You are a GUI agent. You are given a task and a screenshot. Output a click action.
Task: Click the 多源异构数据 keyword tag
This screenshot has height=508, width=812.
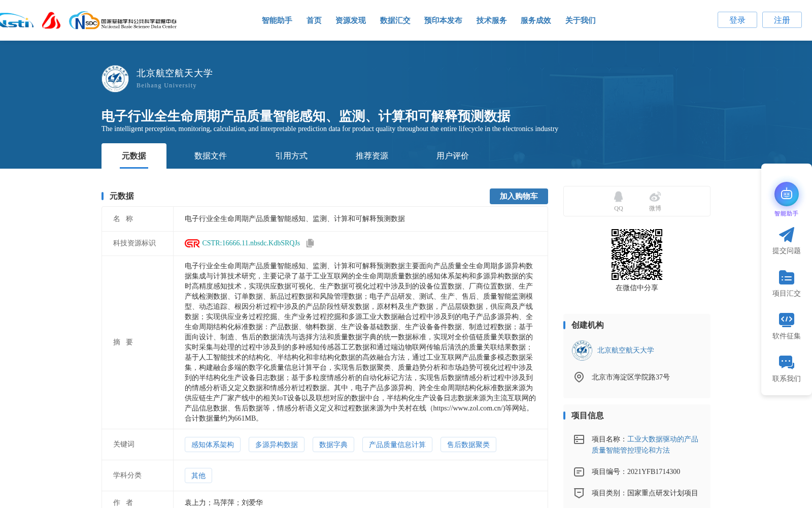pyautogui.click(x=277, y=444)
